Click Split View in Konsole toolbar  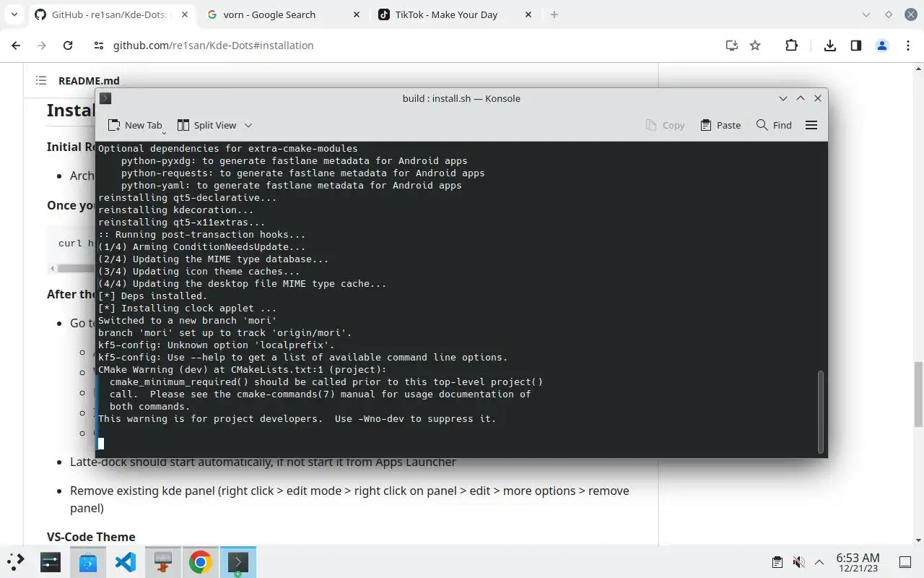[207, 125]
